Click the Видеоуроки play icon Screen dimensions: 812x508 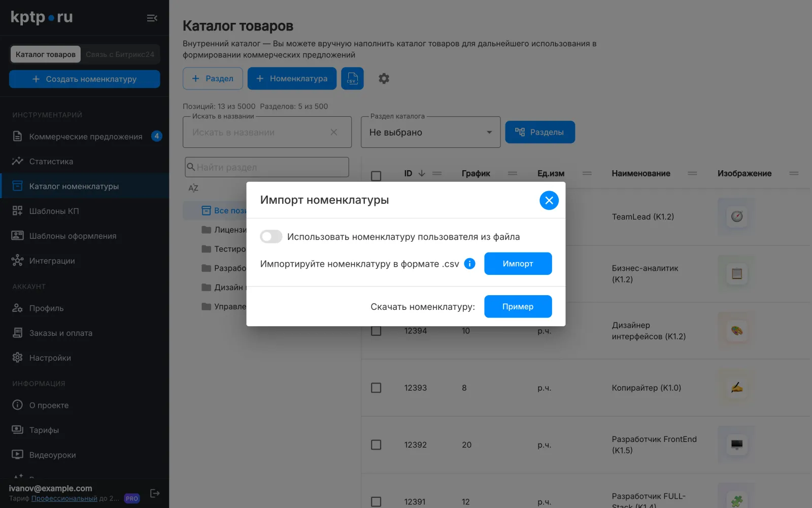point(17,455)
